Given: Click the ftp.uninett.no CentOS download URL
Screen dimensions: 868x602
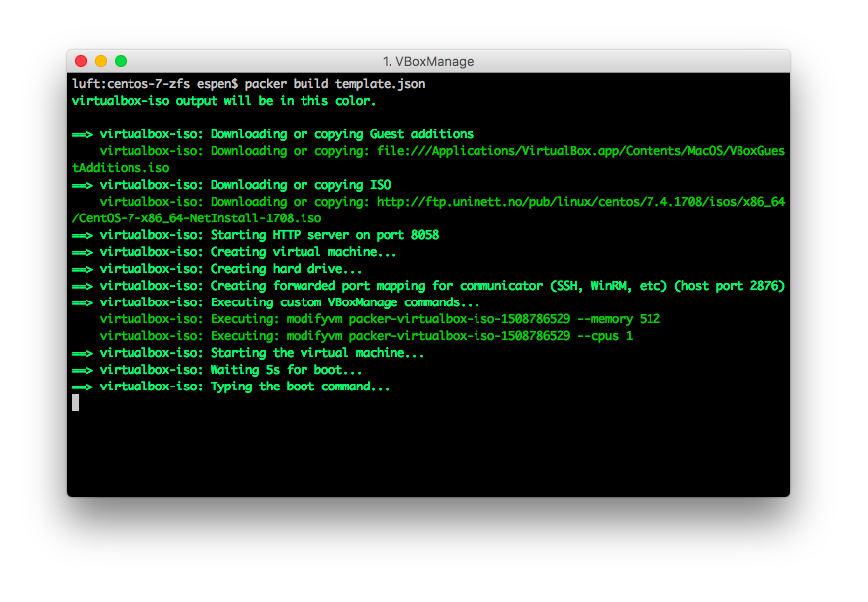Looking at the screenshot, I should click(x=580, y=202).
